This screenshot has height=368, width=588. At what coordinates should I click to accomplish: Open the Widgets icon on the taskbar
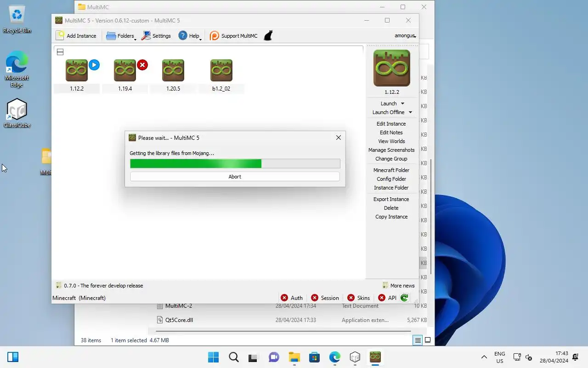(13, 357)
